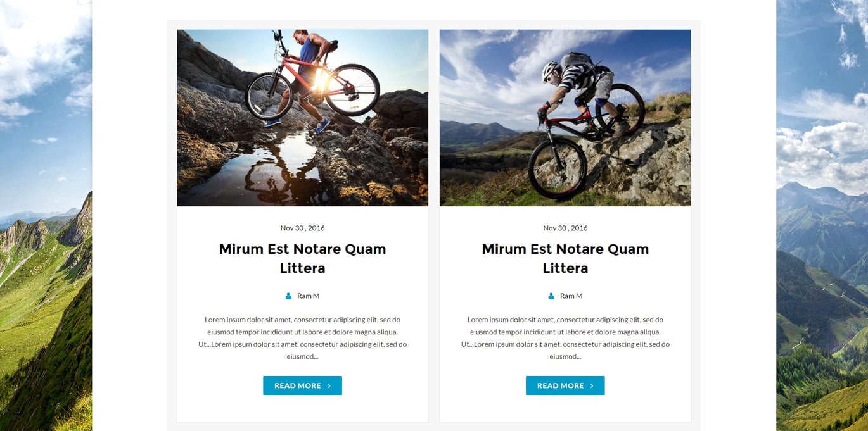This screenshot has height=431, width=868.
Task: Click the user icon beside first post's Ram M
Action: point(288,296)
